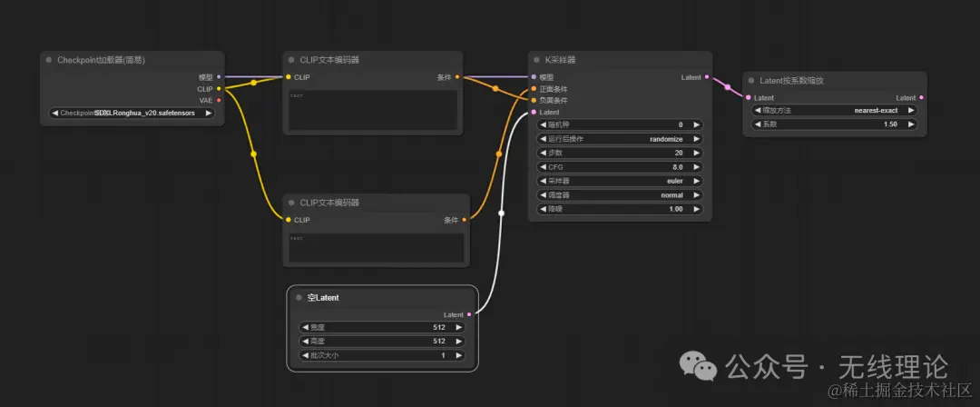The width and height of the screenshot is (980, 407).
Task: Click the Latent output port on 空Latent node
Action: [469, 315]
